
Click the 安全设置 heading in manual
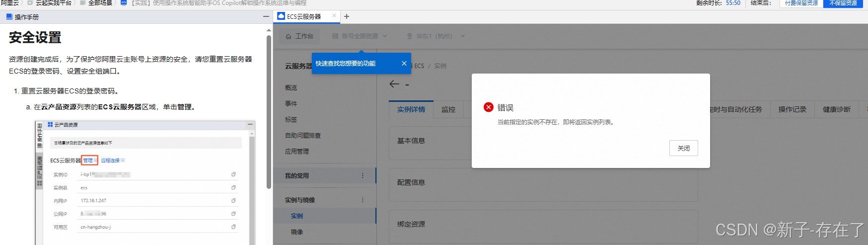[x=35, y=38]
